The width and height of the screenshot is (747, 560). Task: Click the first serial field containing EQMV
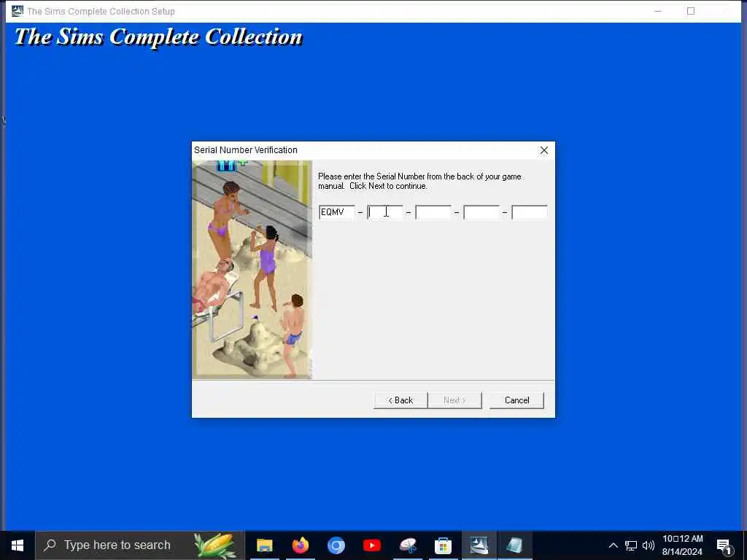(337, 212)
